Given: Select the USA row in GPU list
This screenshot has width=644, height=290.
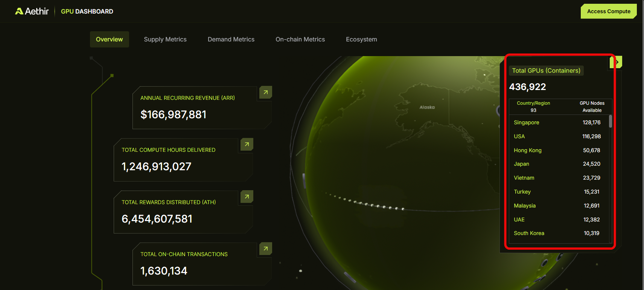Looking at the screenshot, I should [x=519, y=136].
